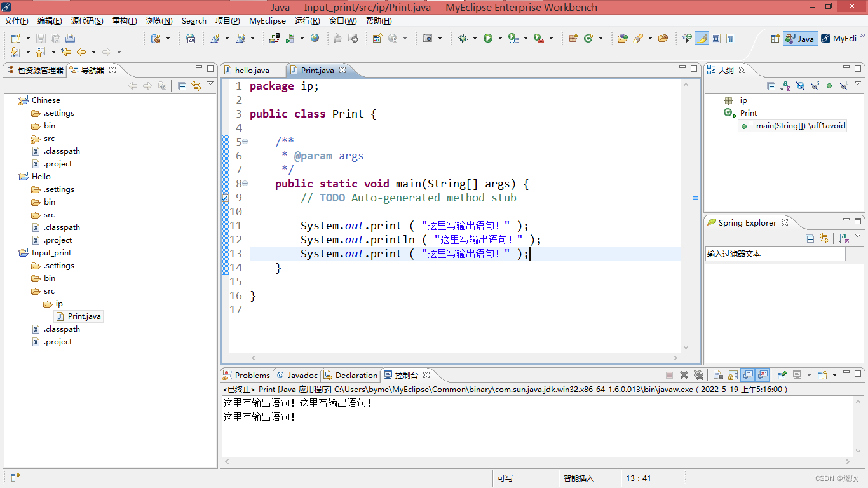The width and height of the screenshot is (868, 488).
Task: Click Pin Console icon
Action: 782,375
